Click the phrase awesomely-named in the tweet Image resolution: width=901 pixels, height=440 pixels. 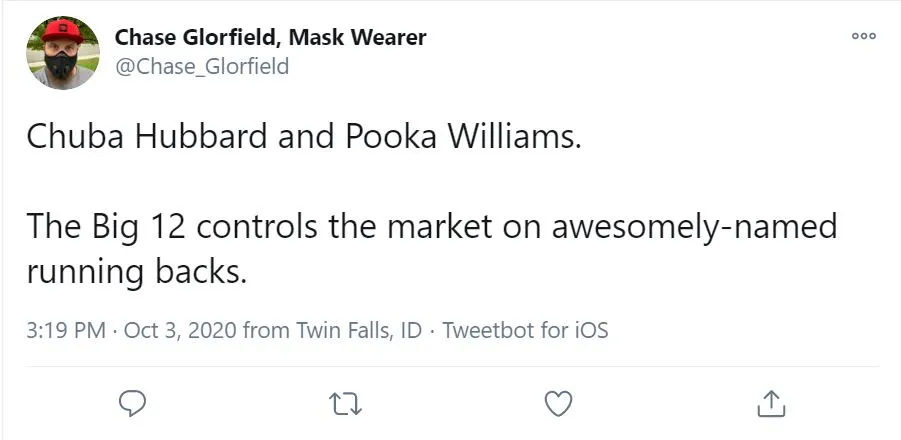[x=694, y=226]
